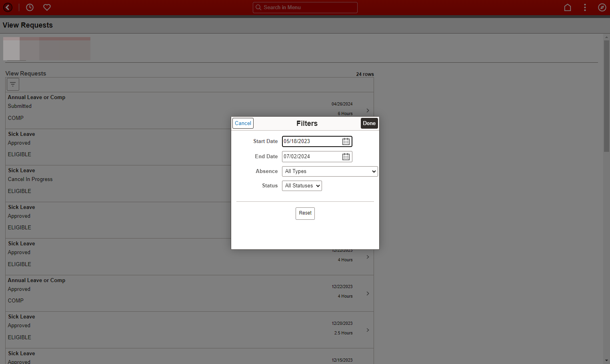
Task: Click the Submitted status text
Action: click(x=20, y=106)
